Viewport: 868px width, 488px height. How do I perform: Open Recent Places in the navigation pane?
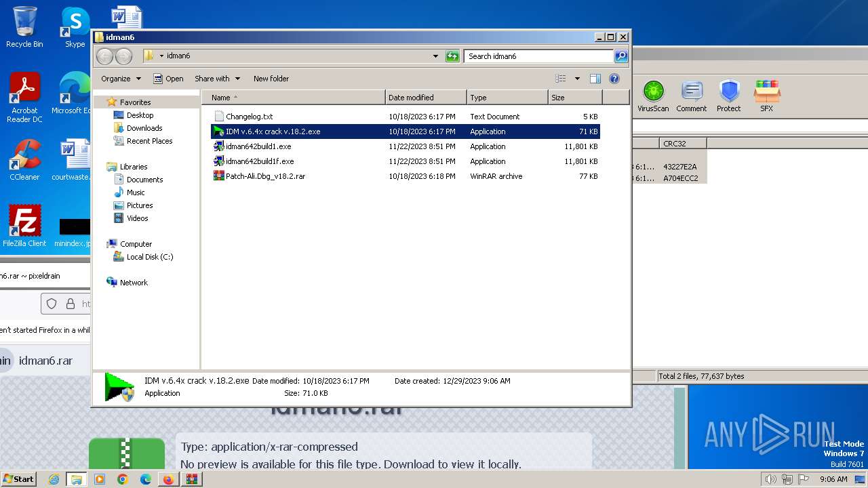click(149, 141)
